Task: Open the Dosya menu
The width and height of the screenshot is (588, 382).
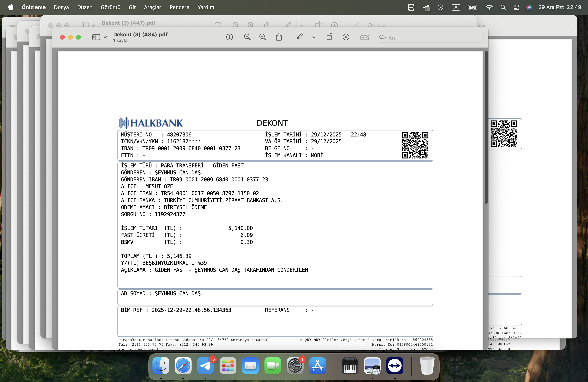Action: click(x=61, y=7)
